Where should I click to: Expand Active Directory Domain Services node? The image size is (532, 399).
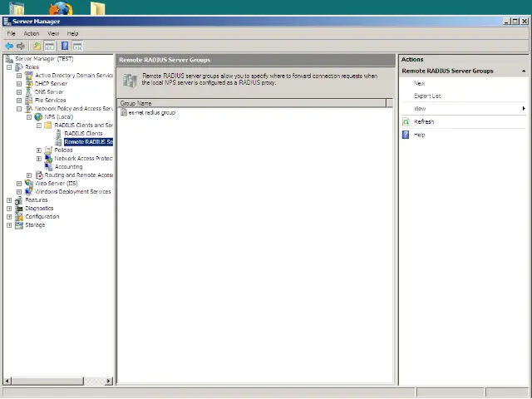pos(19,76)
